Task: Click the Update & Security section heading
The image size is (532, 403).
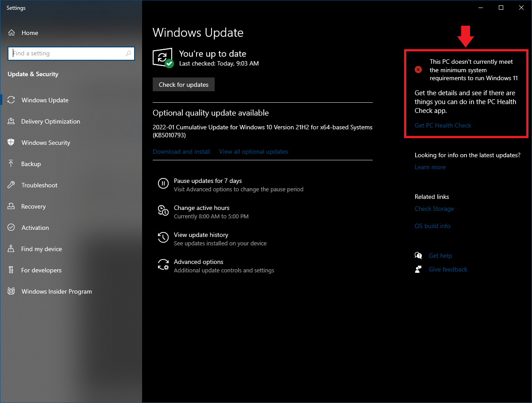Action: [33, 74]
